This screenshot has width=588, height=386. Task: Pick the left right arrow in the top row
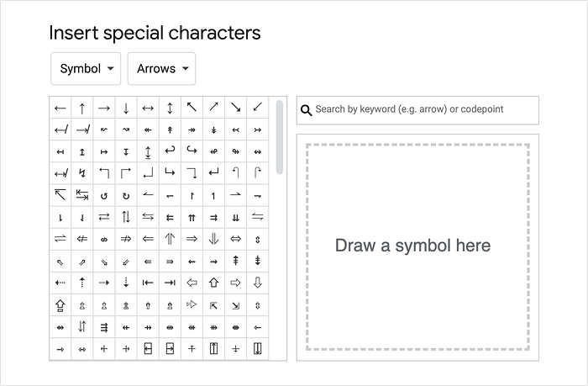pos(148,108)
